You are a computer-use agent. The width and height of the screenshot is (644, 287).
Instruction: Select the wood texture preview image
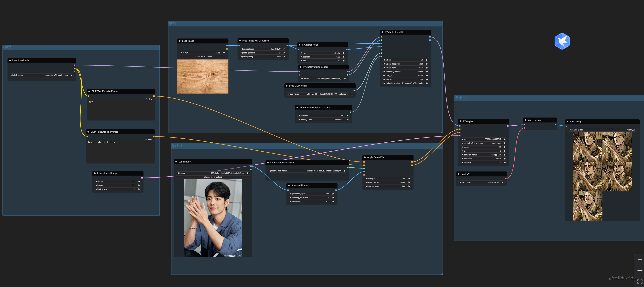point(203,76)
